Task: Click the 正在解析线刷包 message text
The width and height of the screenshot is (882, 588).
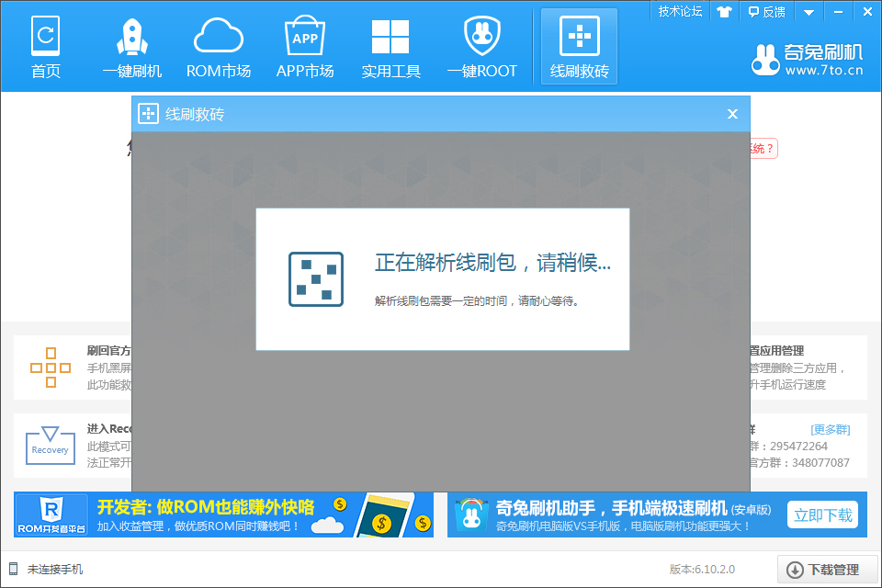Action: coord(492,263)
